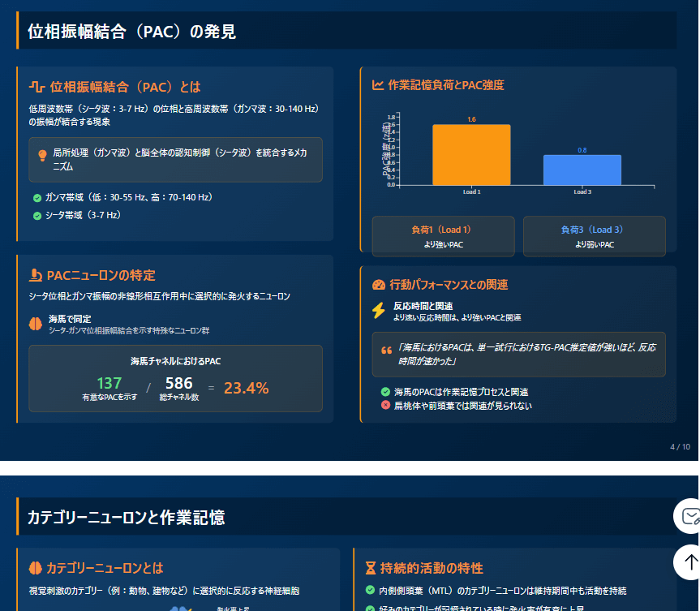Click the orange Load 1 bar in chart
The height and width of the screenshot is (611, 700).
(471, 155)
